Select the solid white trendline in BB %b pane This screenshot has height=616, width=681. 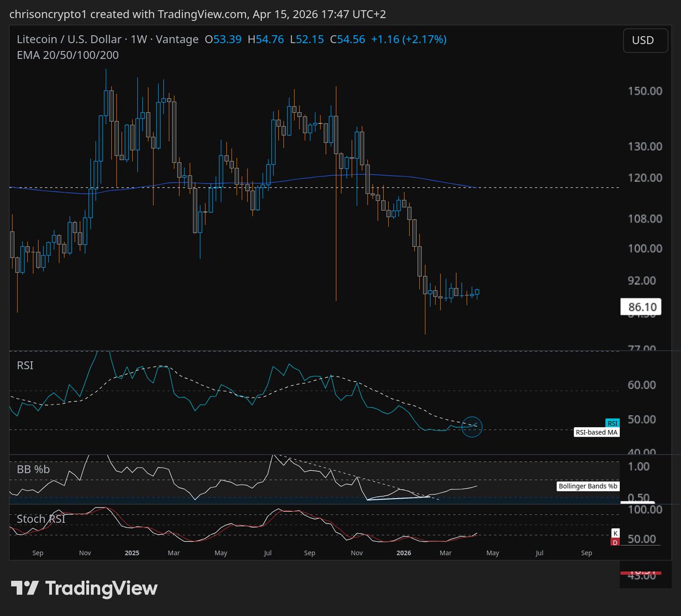pyautogui.click(x=400, y=498)
